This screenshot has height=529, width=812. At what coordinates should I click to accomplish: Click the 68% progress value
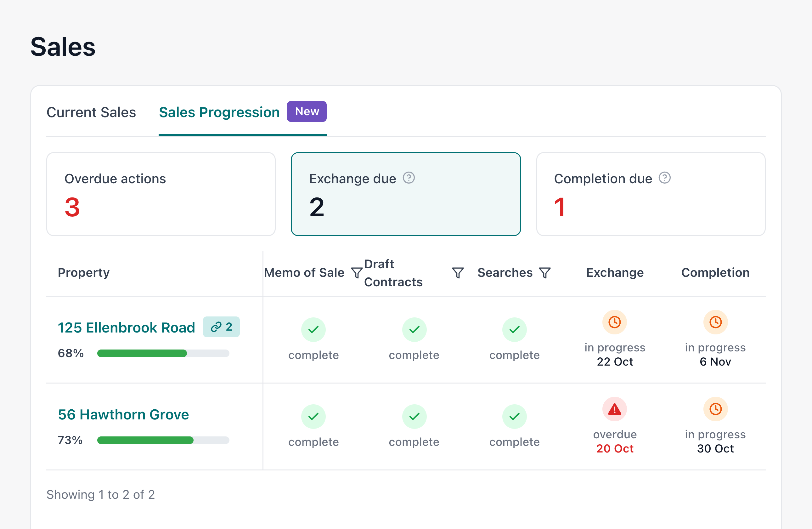[70, 353]
